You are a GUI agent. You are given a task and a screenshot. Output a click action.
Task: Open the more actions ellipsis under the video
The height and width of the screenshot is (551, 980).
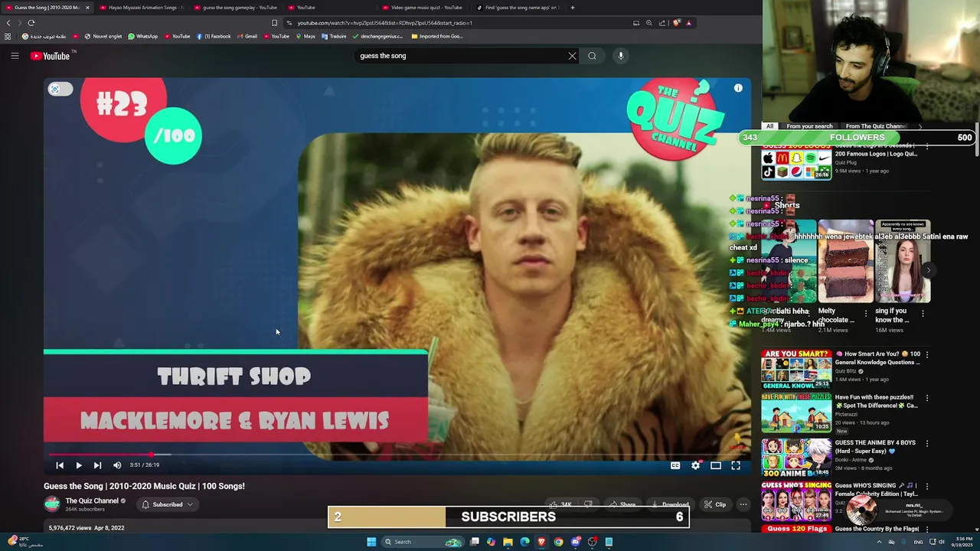[x=743, y=505]
